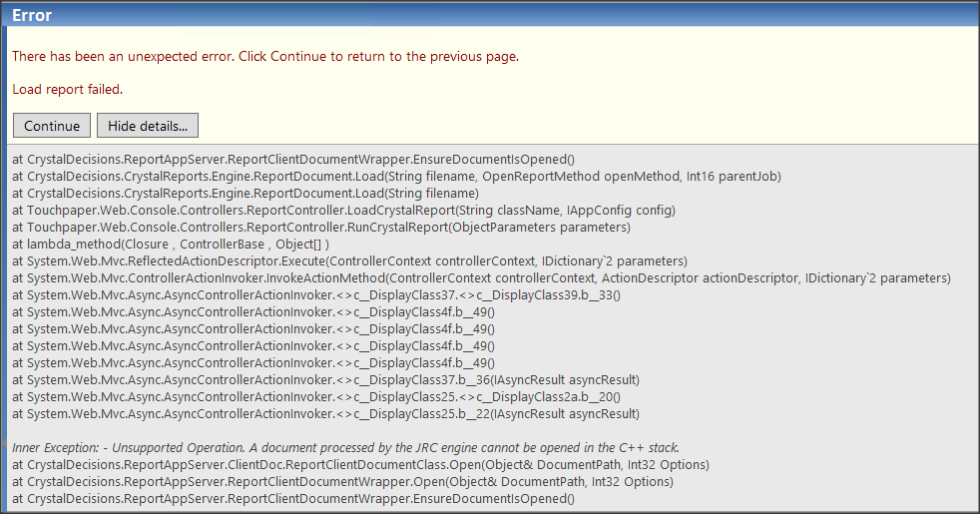Screen dimensions: 980x514
Task: Select the ControllerActionInvoker.InvokeActionMethod line
Action: click(x=481, y=277)
